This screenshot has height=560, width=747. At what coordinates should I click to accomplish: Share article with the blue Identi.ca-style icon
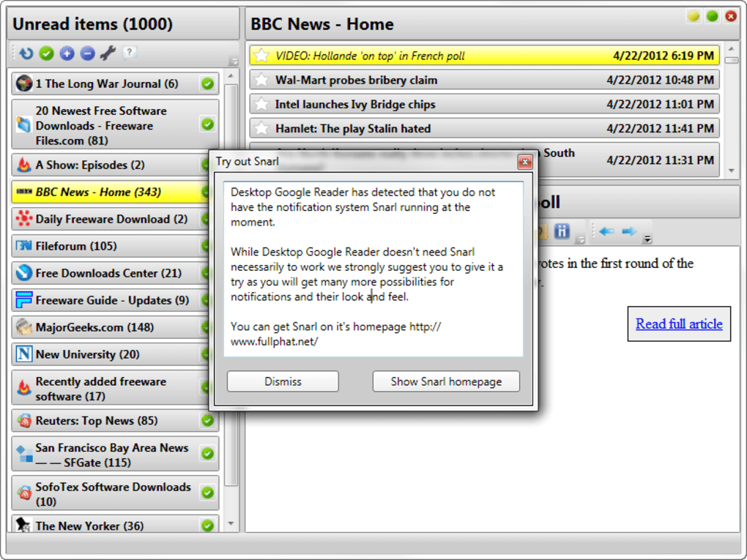pos(562,231)
